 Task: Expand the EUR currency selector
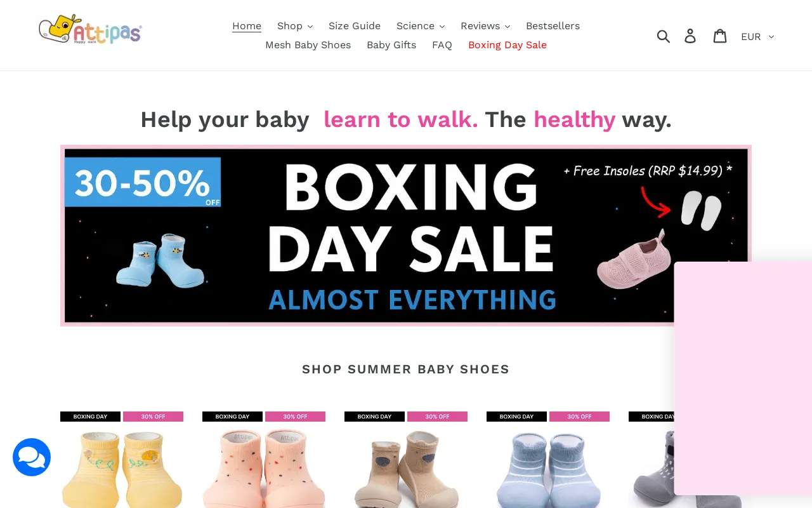(x=757, y=37)
